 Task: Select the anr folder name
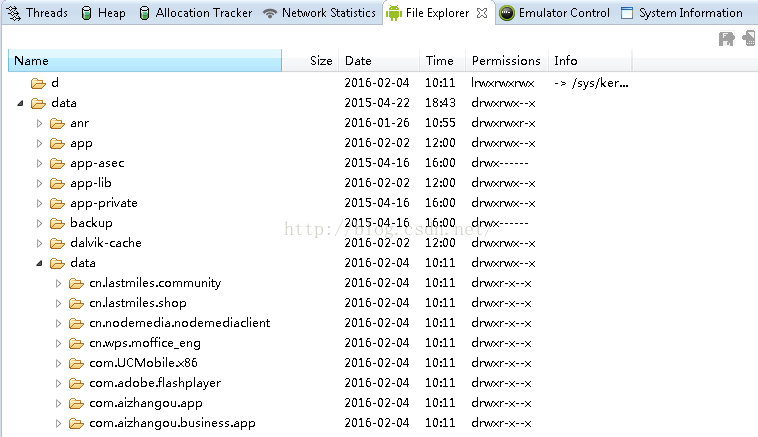click(79, 123)
